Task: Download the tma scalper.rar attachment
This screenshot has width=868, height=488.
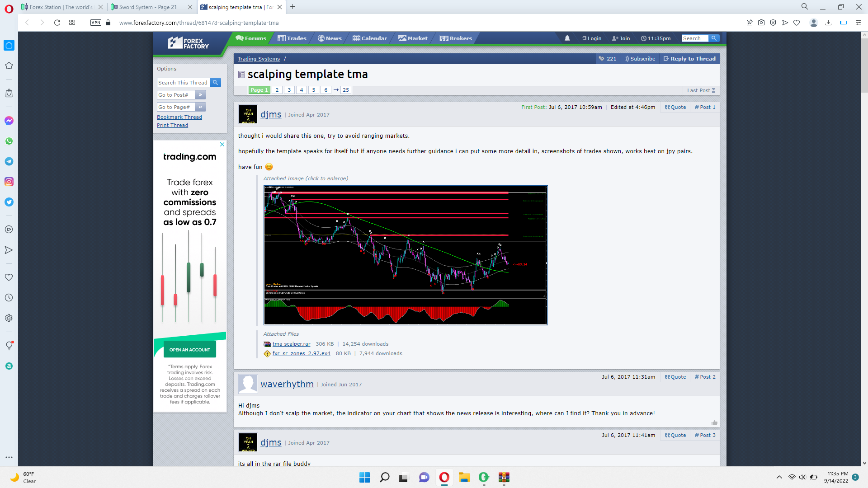Action: pos(291,344)
